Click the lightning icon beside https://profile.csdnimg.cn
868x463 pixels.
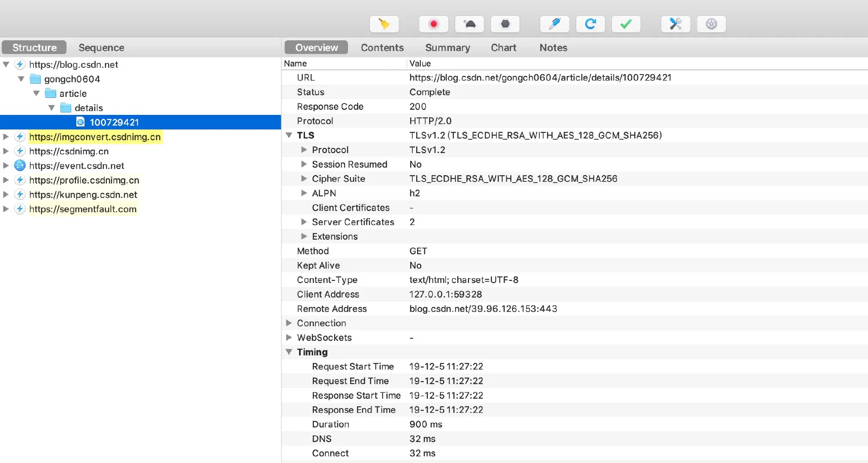click(20, 180)
